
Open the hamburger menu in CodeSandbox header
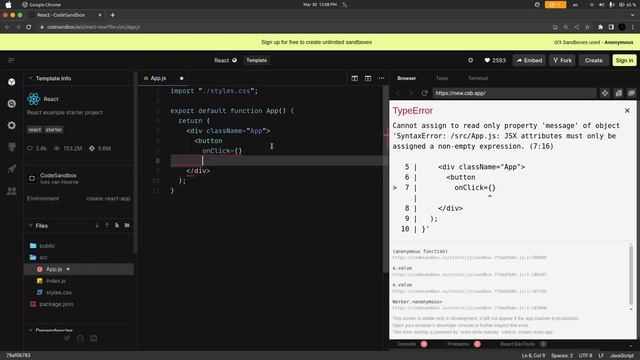(11, 60)
